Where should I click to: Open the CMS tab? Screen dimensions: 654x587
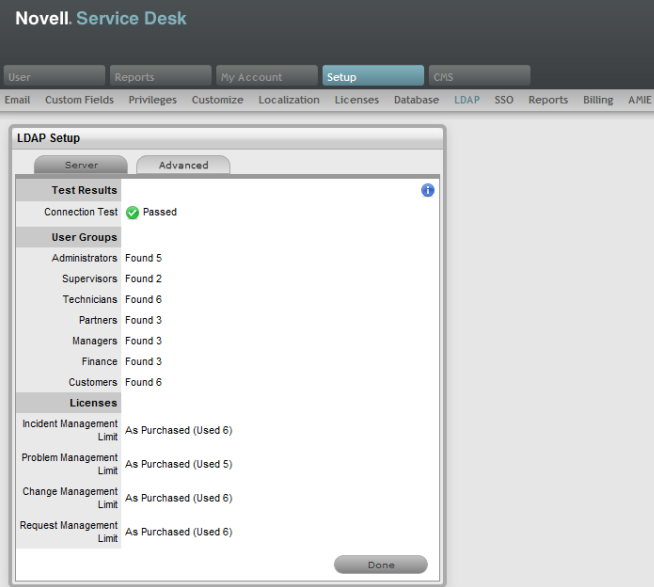479,77
